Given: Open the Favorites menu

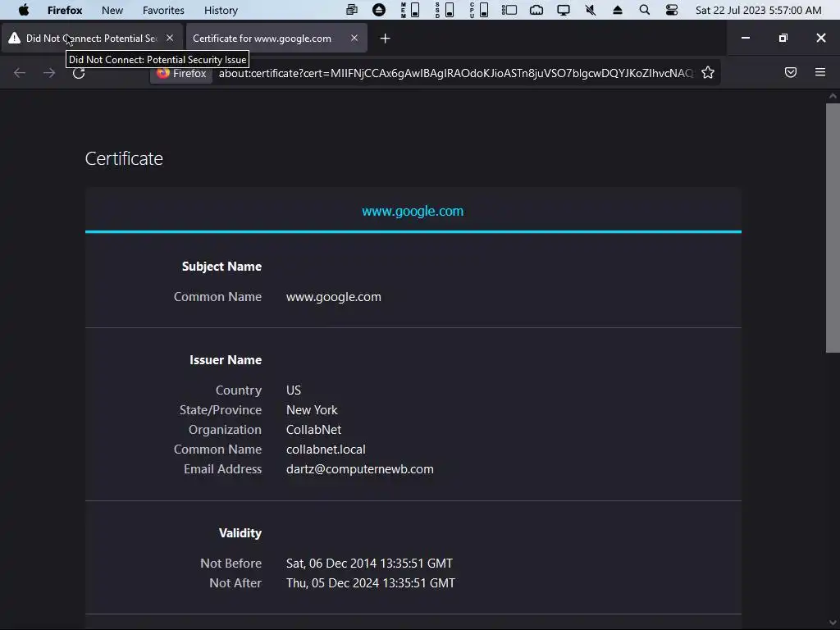Looking at the screenshot, I should click(163, 10).
